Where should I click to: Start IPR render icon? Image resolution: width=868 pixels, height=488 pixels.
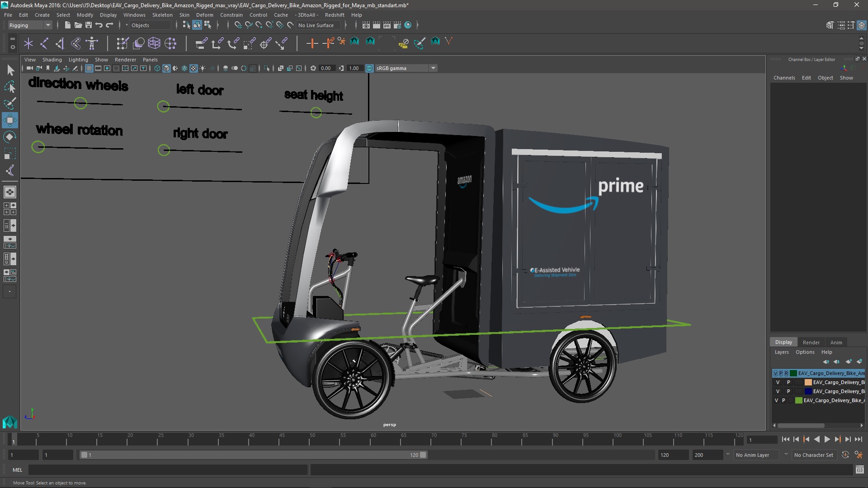(x=387, y=25)
